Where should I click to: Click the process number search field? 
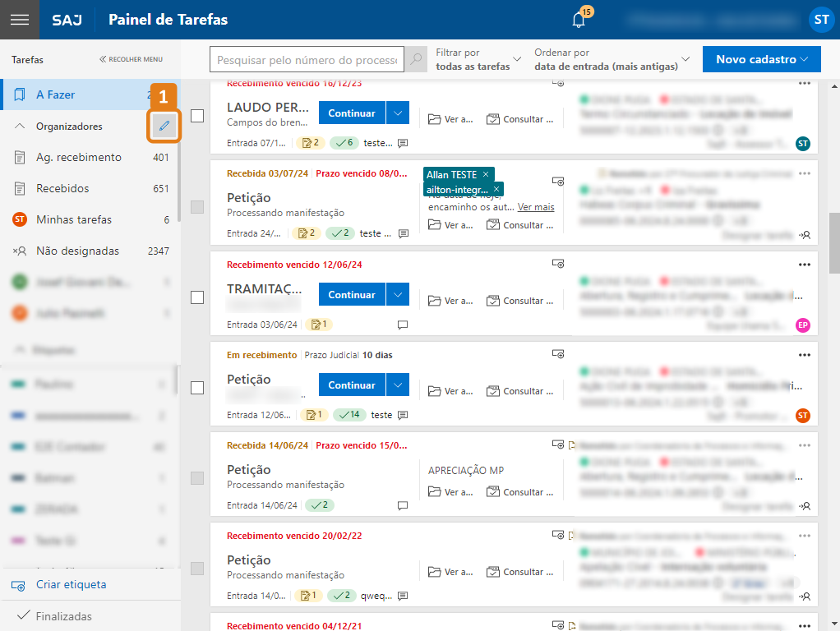pos(307,60)
